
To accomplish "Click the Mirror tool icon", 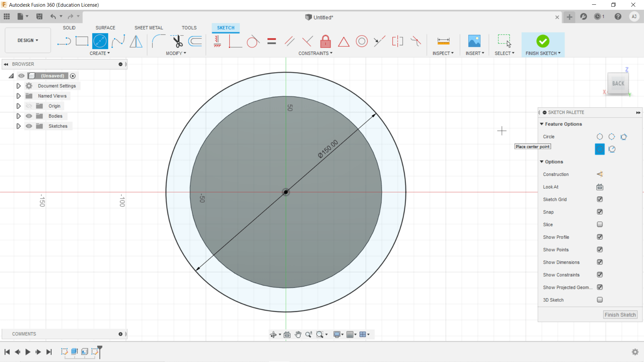I will 136,41.
